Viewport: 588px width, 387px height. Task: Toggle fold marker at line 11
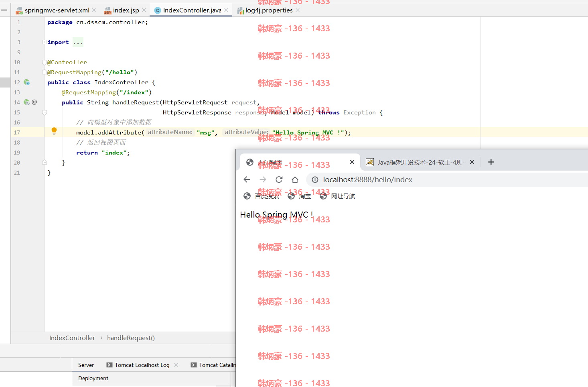pos(45,72)
